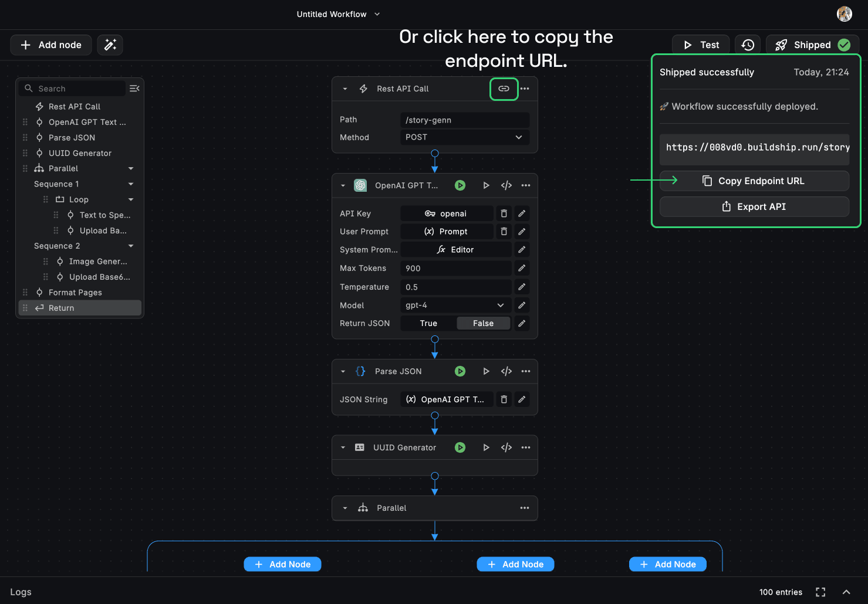Set Return JSON to True
This screenshot has height=604, width=868.
click(428, 323)
